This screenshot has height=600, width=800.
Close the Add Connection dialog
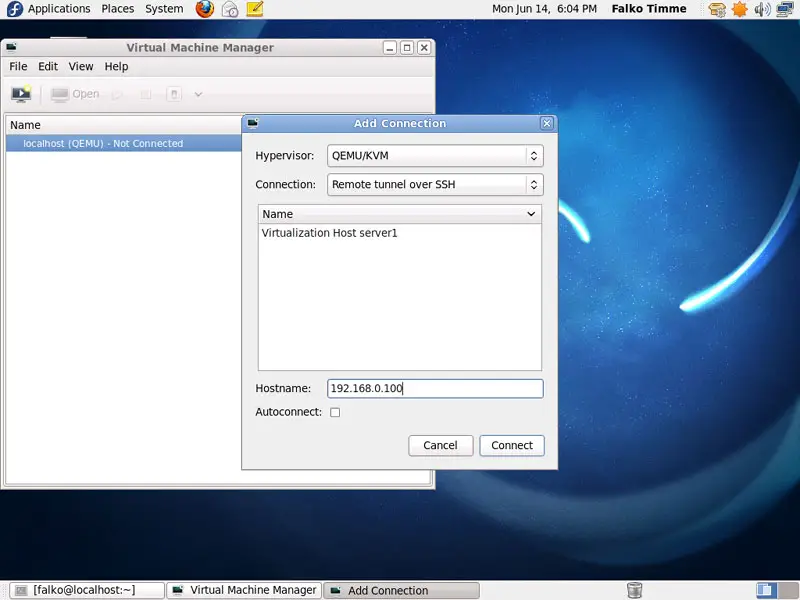(x=546, y=123)
